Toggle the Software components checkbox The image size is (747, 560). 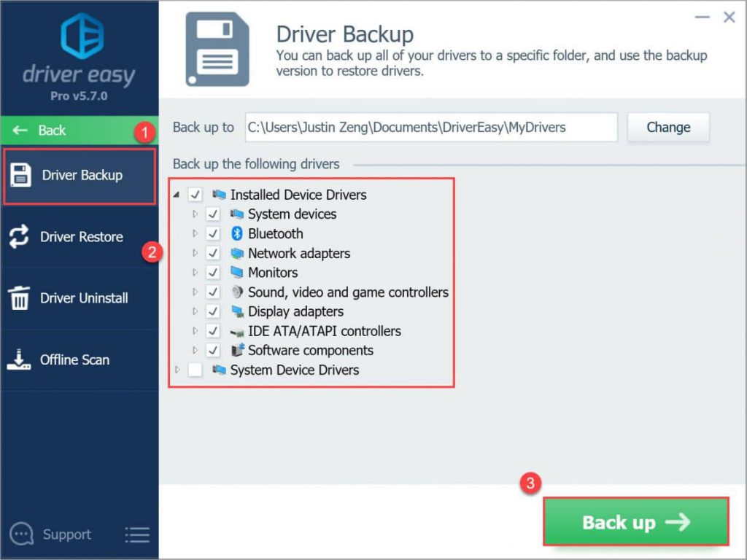[212, 351]
